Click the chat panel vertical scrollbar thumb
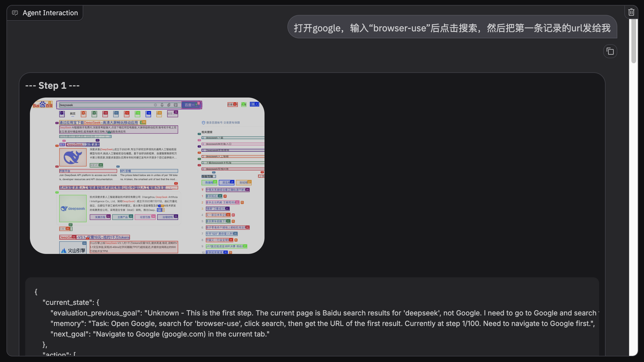This screenshot has width=644, height=362. click(634, 41)
